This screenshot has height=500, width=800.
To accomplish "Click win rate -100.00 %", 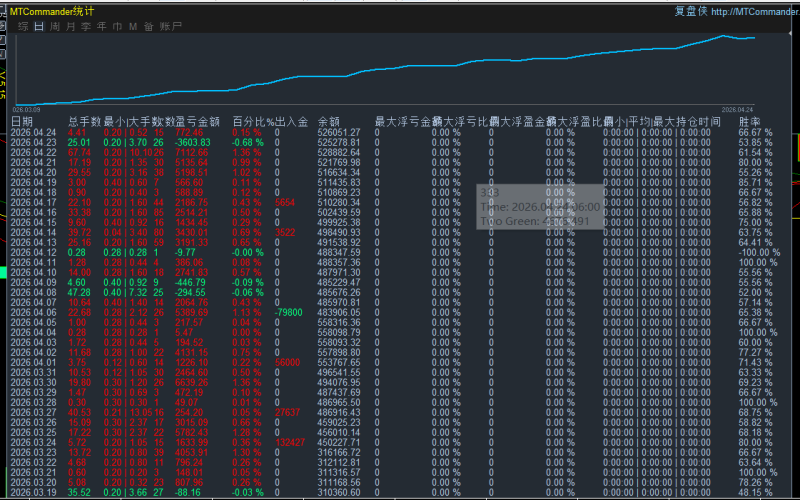I will tap(759, 253).
